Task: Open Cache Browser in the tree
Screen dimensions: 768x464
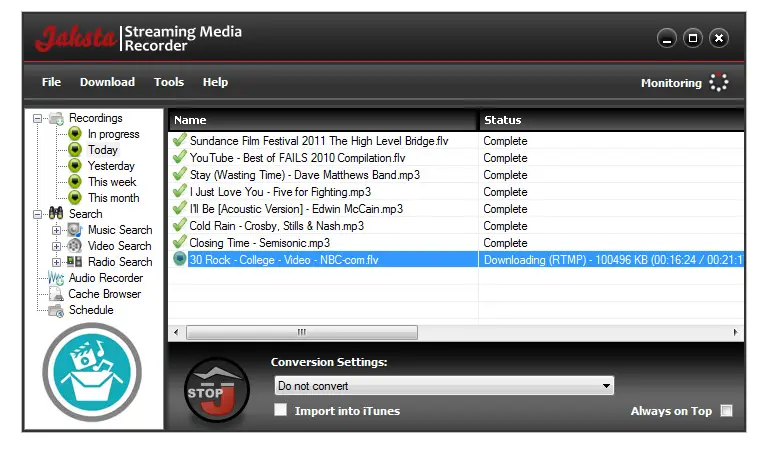Action: coord(104,294)
